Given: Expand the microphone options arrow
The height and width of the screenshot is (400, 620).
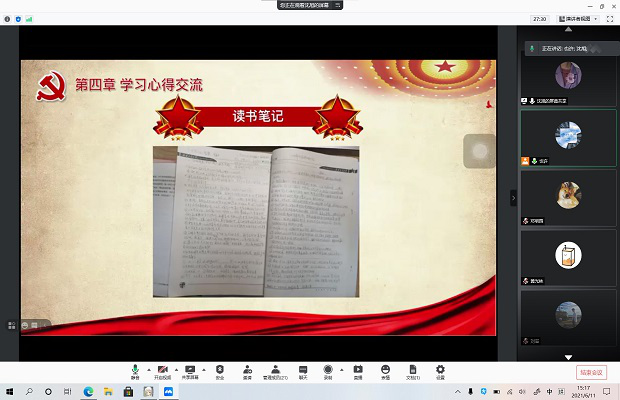Looking at the screenshot, I should (x=148, y=368).
